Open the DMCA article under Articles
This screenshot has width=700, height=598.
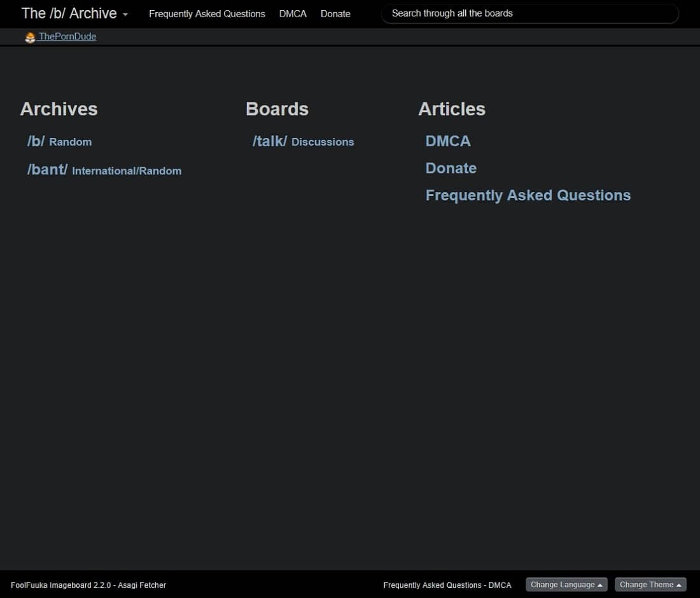tap(448, 141)
